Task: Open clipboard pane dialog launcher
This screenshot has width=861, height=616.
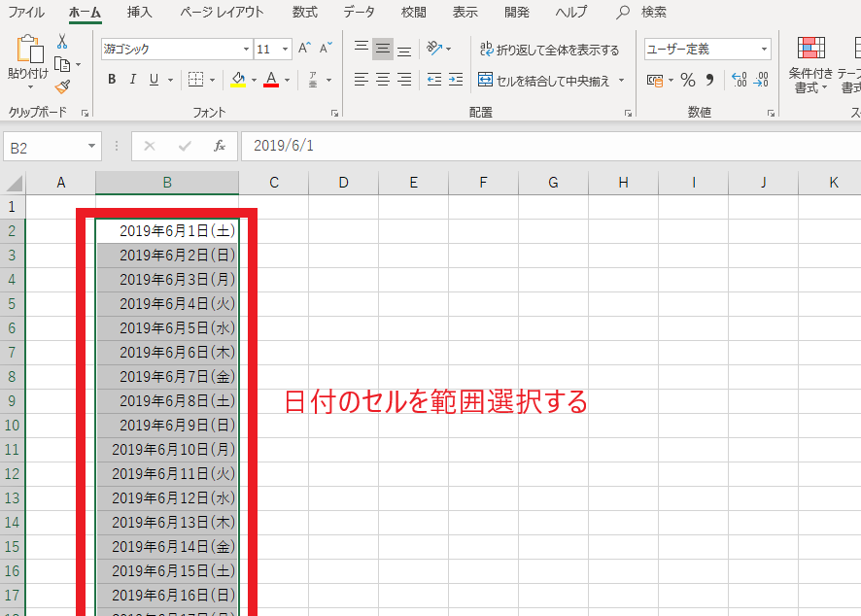Action: [x=86, y=113]
